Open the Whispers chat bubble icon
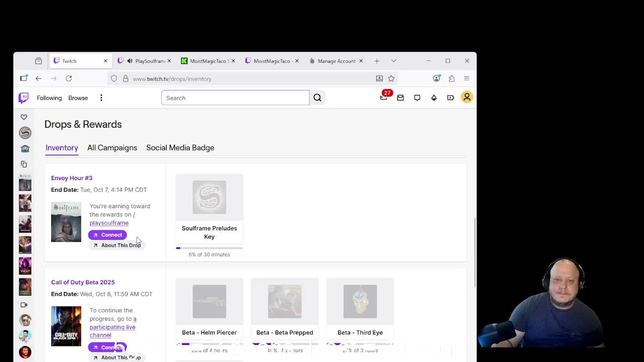This screenshot has width=644, height=362. 417,98
